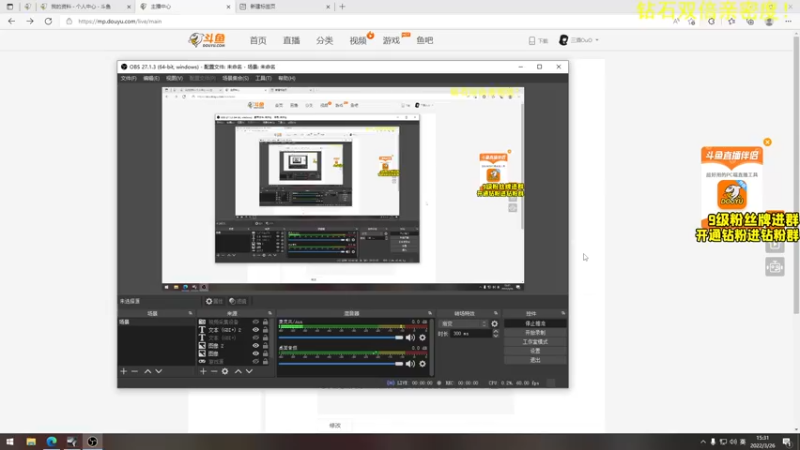800x450 pixels.
Task: Open the OBS 编辑(E) menu
Action: coord(151,79)
